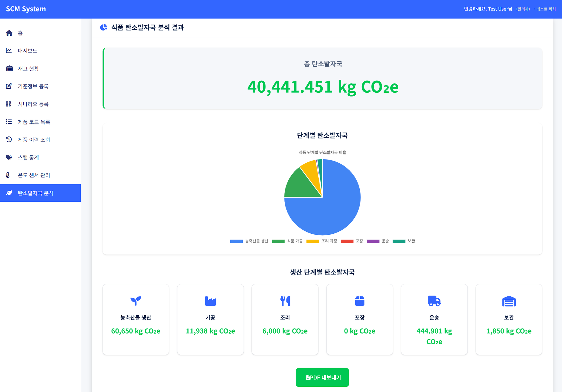The width and height of the screenshot is (562, 392).
Task: Click the PDF 내보내기 export button
Action: [322, 377]
